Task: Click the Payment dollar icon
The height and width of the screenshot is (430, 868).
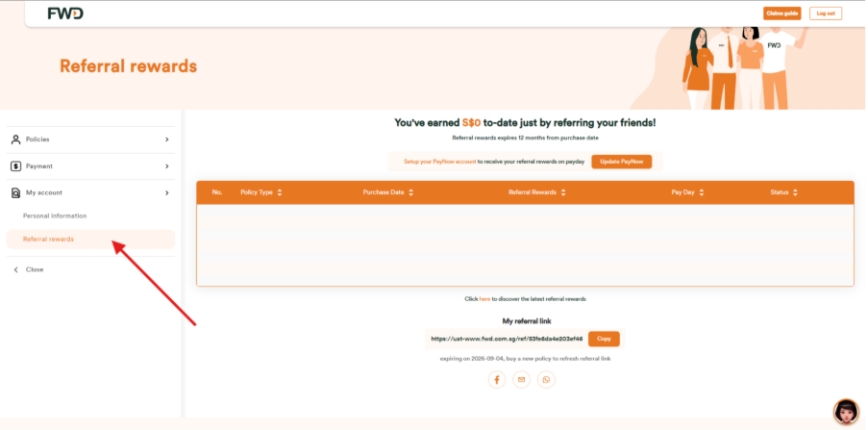Action: (x=16, y=166)
